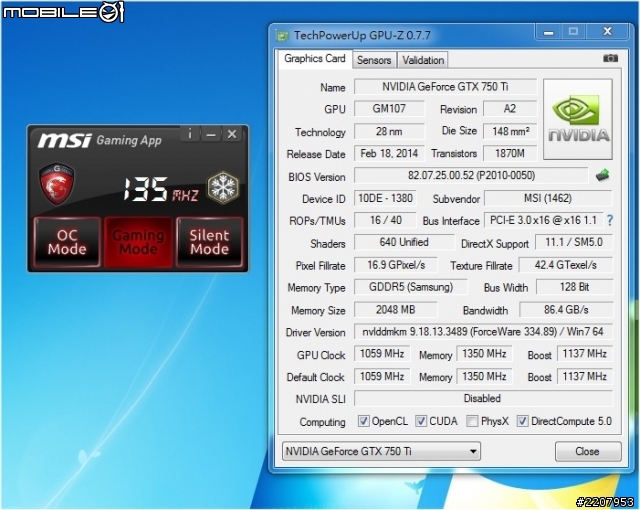The height and width of the screenshot is (510, 640).
Task: Toggle the DirectCompute 5.0 checkbox
Action: (x=522, y=421)
